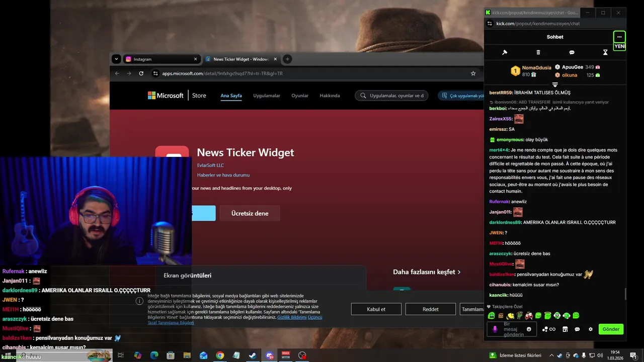Click username mert4×4 in chat
Screen dimensions: 644x362
pos(499,150)
